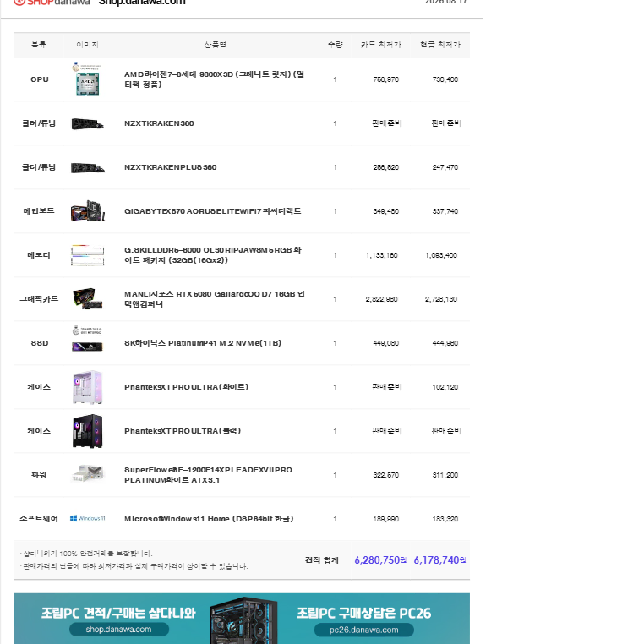The image size is (644, 644).
Task: Click the 견적 합계 label
Action: [x=322, y=560]
